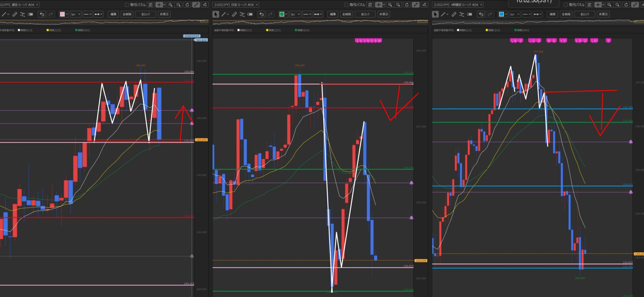Open the 日足 chart type dropdown
Image resolution: width=644 pixels, height=297 pixels.
tap(236, 5)
